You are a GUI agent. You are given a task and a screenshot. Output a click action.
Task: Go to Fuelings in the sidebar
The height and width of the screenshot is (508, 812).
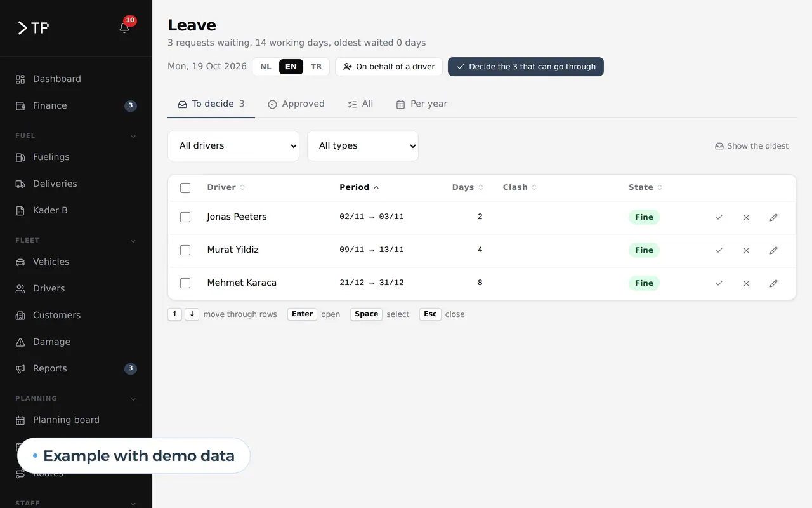(76, 157)
